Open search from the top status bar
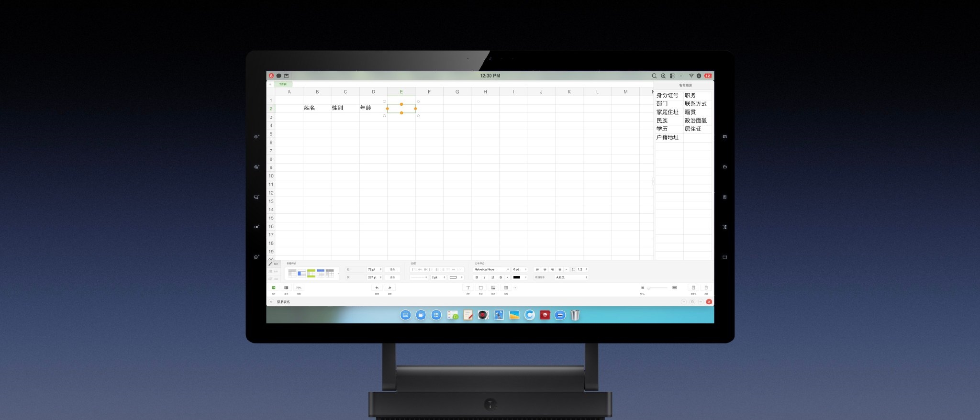Viewport: 980px width, 420px height. 654,76
